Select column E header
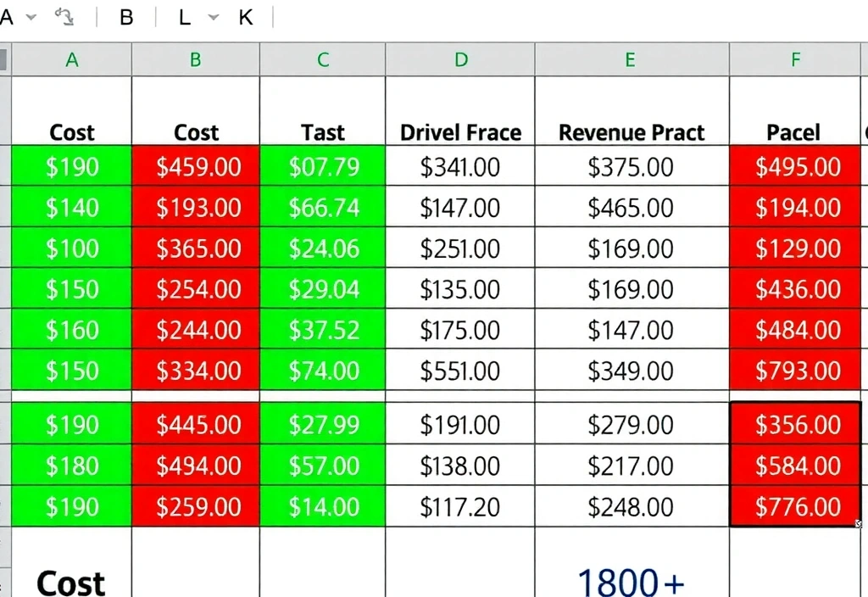The height and width of the screenshot is (597, 868). 631,60
